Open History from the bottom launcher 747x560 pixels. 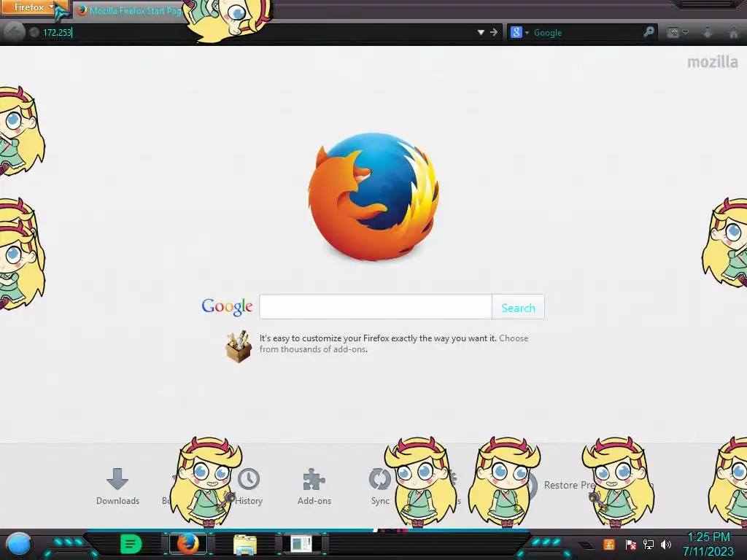(x=249, y=486)
